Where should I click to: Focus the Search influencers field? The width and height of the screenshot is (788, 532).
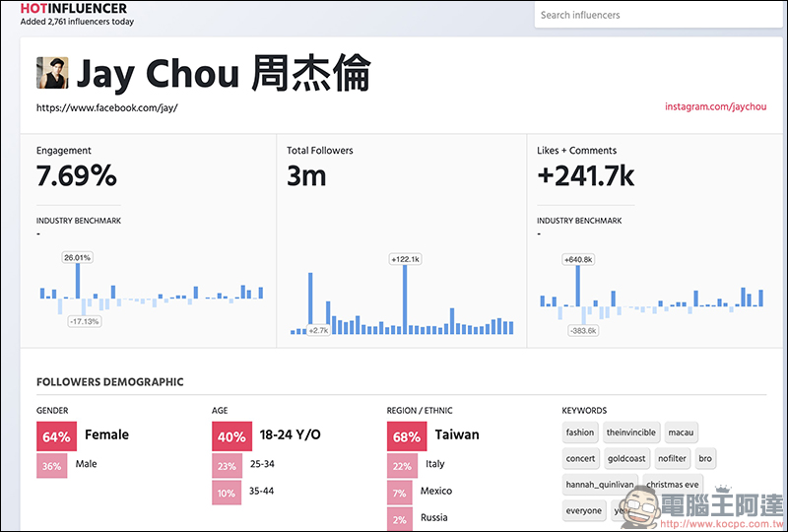coord(659,15)
